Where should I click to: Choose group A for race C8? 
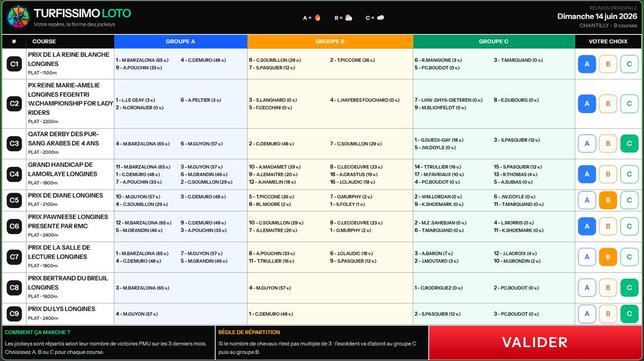pyautogui.click(x=587, y=288)
